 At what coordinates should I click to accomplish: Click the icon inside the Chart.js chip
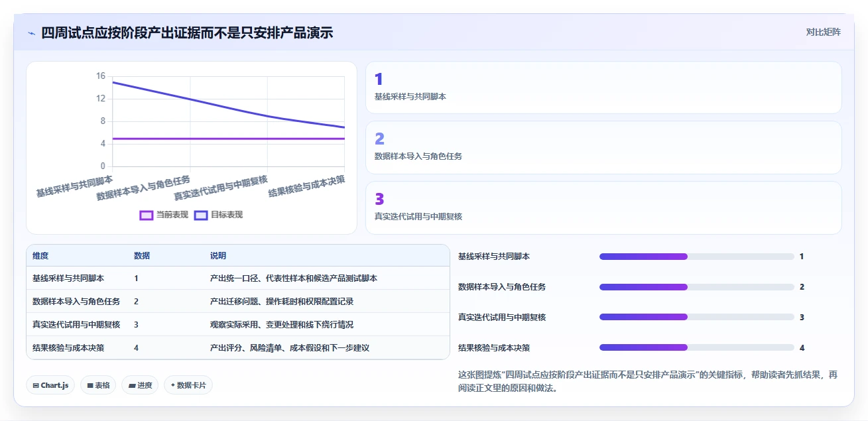[x=35, y=385]
